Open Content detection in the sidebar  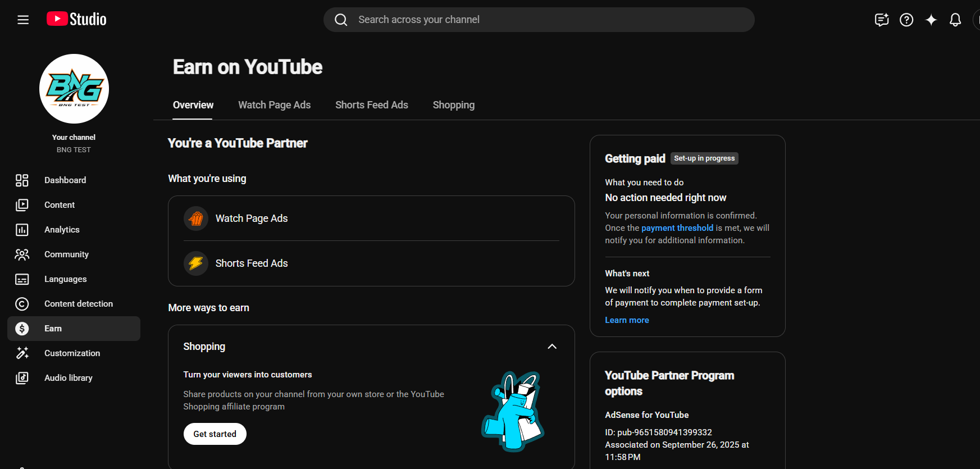pyautogui.click(x=74, y=304)
